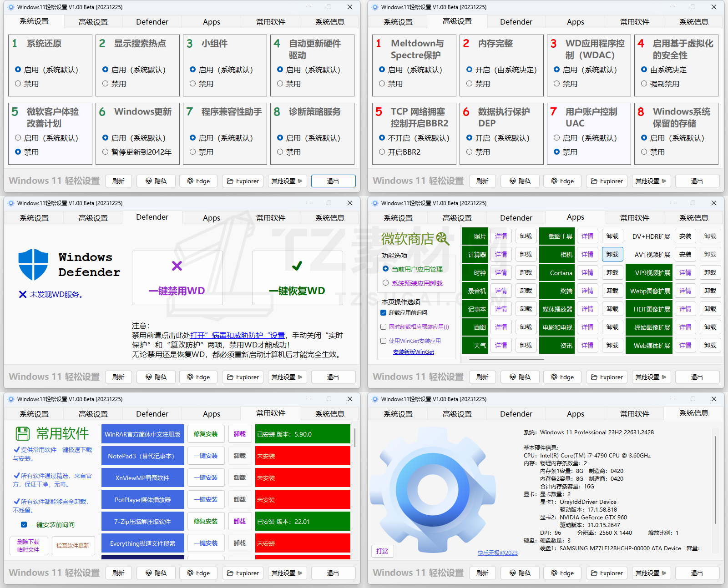Click 打赏 button in 系统信息 window
Screen dimensions: 728x588
[382, 551]
